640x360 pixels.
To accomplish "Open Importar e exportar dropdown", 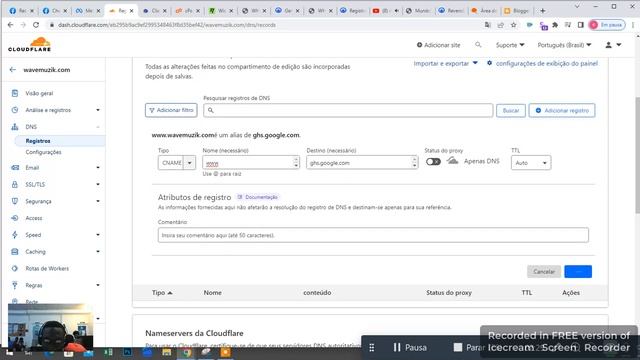I will pos(445,63).
